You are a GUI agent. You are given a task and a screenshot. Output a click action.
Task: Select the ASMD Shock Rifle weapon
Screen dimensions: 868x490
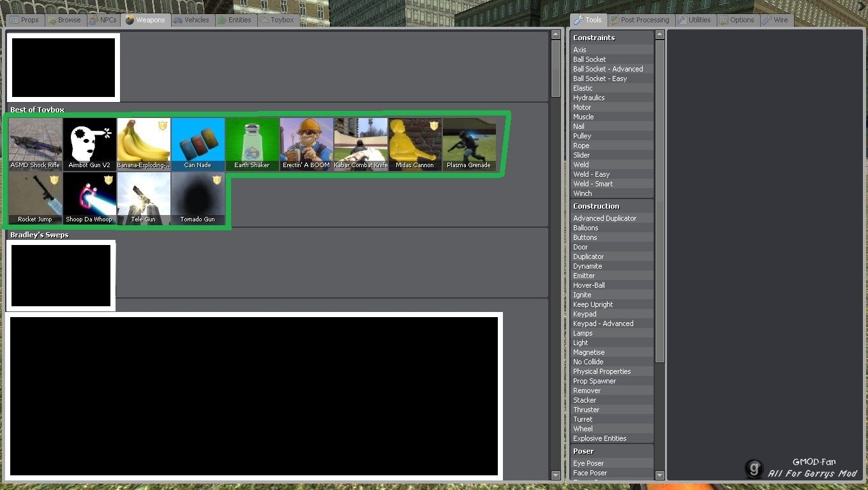(x=36, y=144)
